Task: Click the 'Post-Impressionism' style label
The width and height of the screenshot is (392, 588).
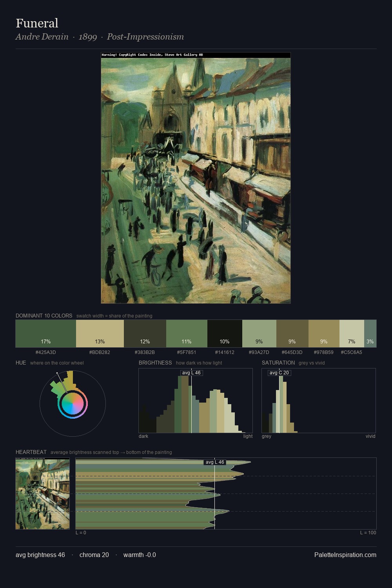Action: (x=145, y=37)
